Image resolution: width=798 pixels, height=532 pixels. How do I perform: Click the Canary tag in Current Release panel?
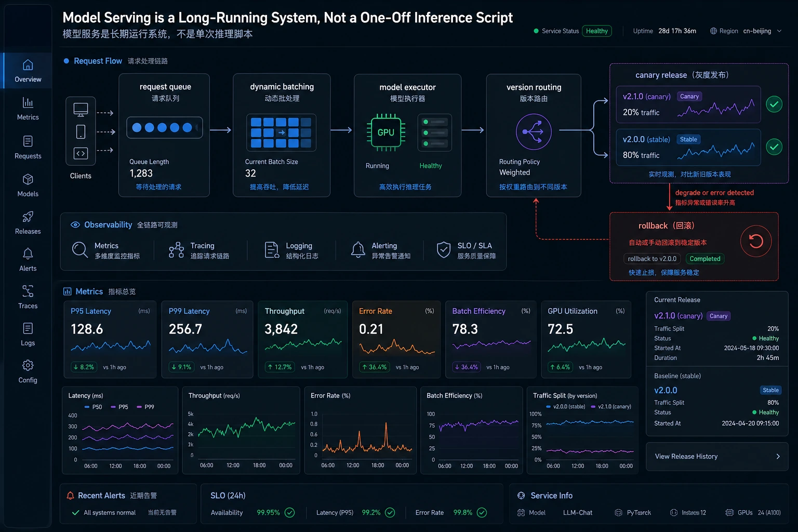click(719, 316)
